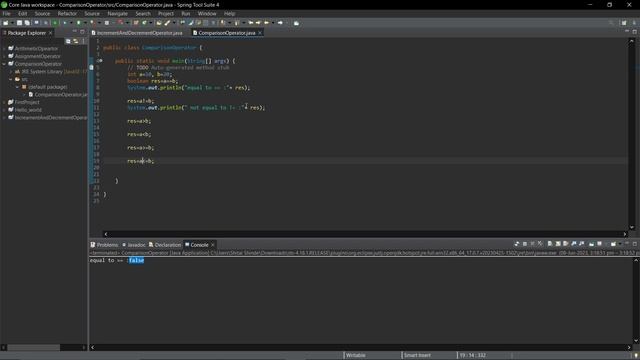Click Writable in status bar
The image size is (640, 360).
click(x=356, y=355)
